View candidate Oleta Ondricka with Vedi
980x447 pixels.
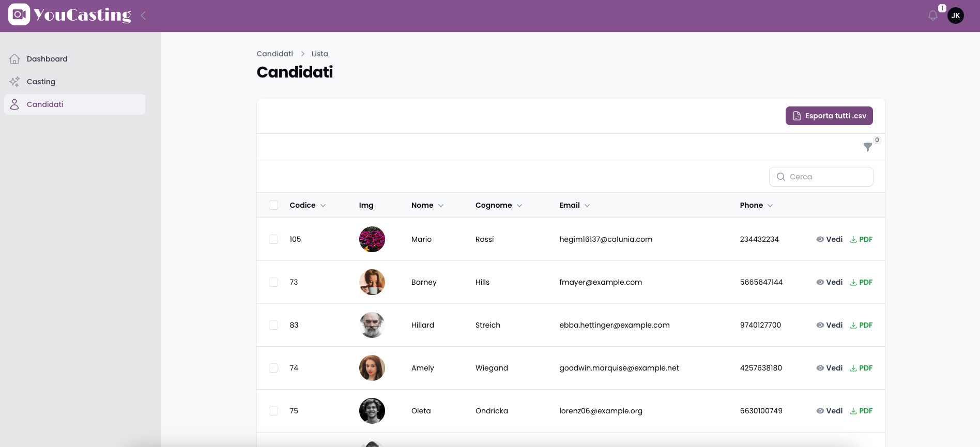coord(830,411)
